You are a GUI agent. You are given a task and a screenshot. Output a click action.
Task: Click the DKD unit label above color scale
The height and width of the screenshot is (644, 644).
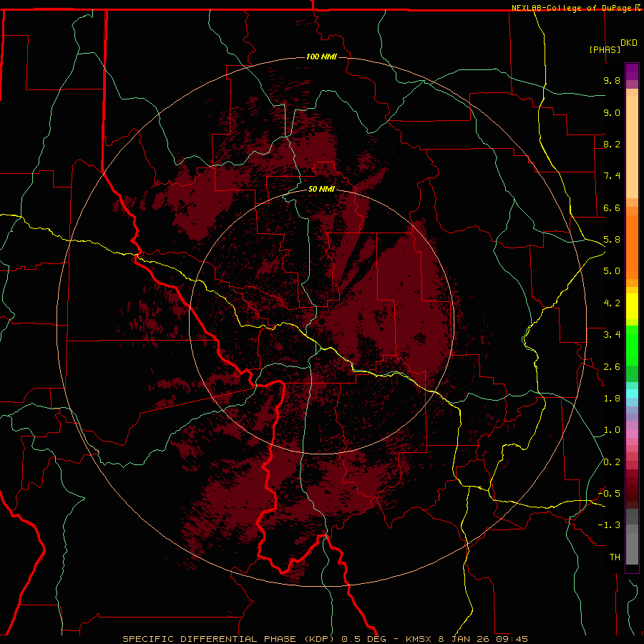(629, 43)
